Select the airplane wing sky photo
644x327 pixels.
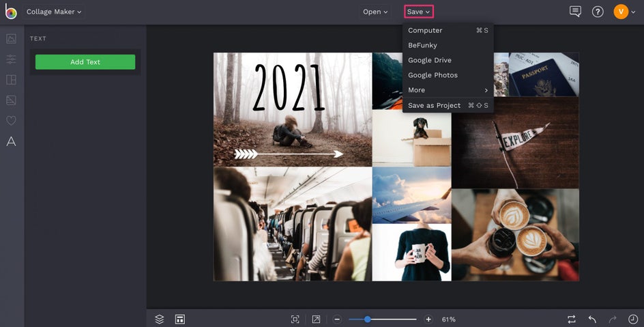click(x=411, y=195)
